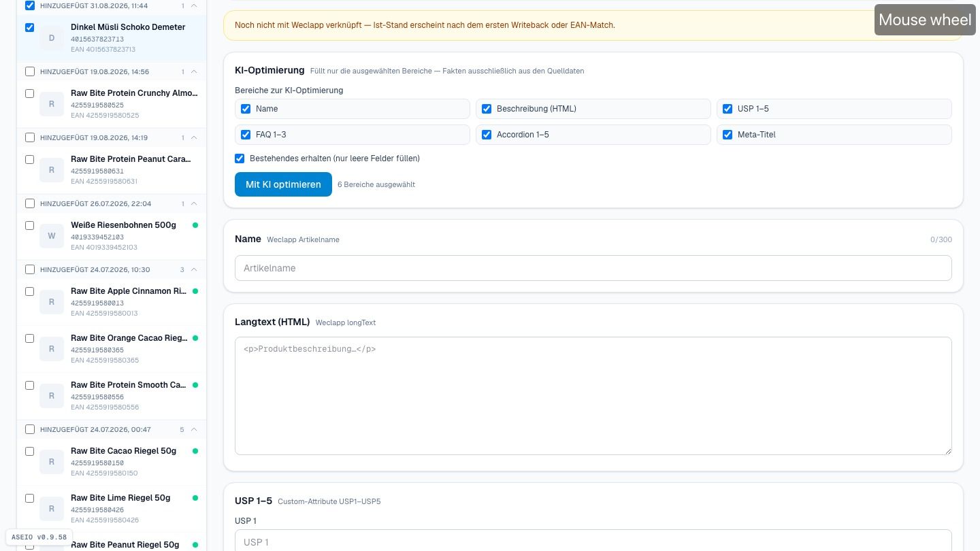Start optimization with Mit KI optimieren
980x551 pixels.
(x=283, y=184)
